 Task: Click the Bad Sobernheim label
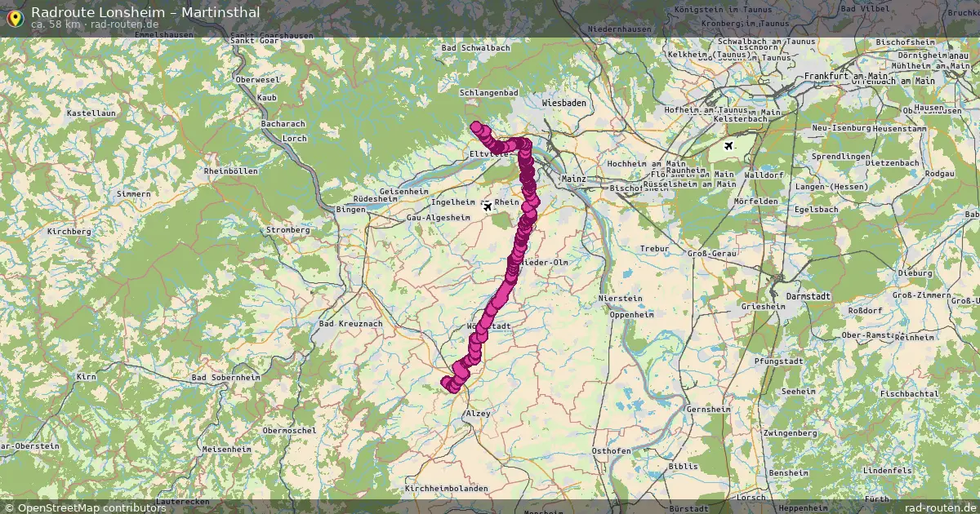225,378
